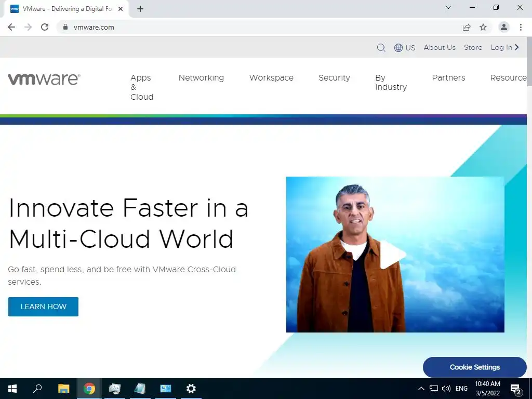
Task: Open the volume speaker icon
Action: coord(446,389)
